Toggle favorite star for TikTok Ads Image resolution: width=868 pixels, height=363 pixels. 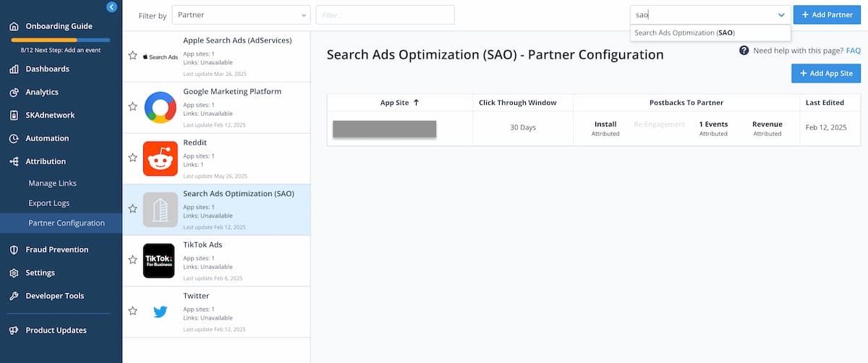[x=132, y=260]
